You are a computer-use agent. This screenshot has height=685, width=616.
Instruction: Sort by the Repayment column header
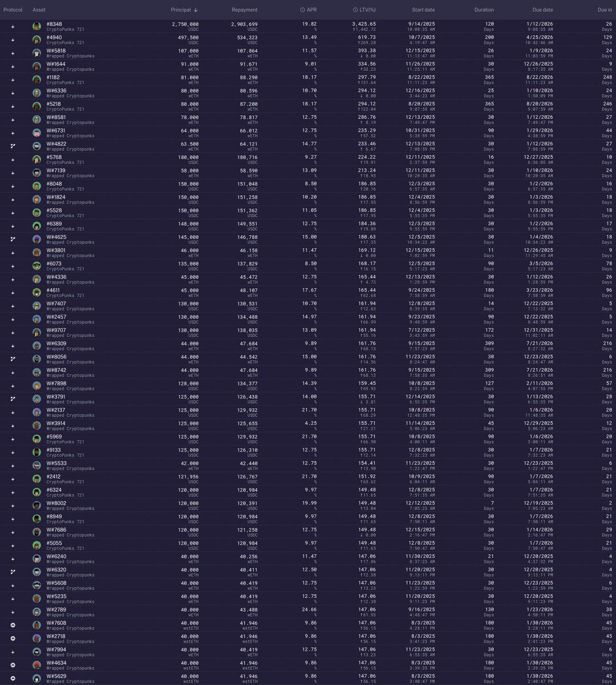(244, 10)
